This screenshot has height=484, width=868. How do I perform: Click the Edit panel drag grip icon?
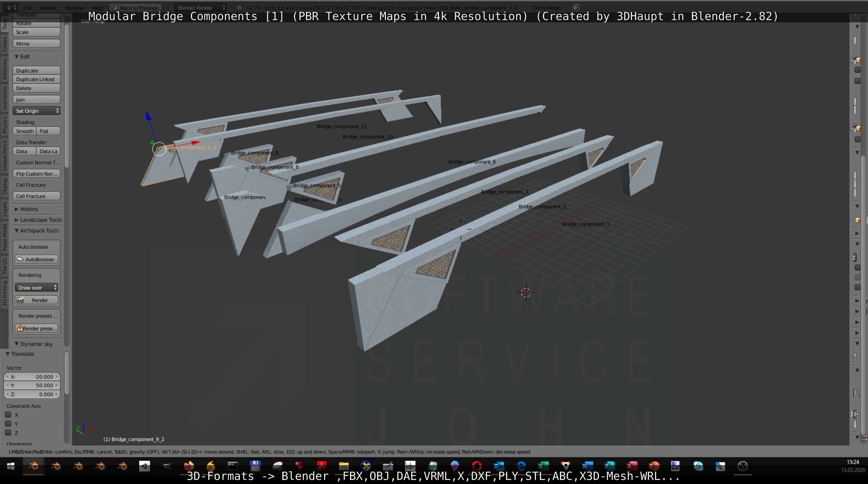(x=57, y=57)
